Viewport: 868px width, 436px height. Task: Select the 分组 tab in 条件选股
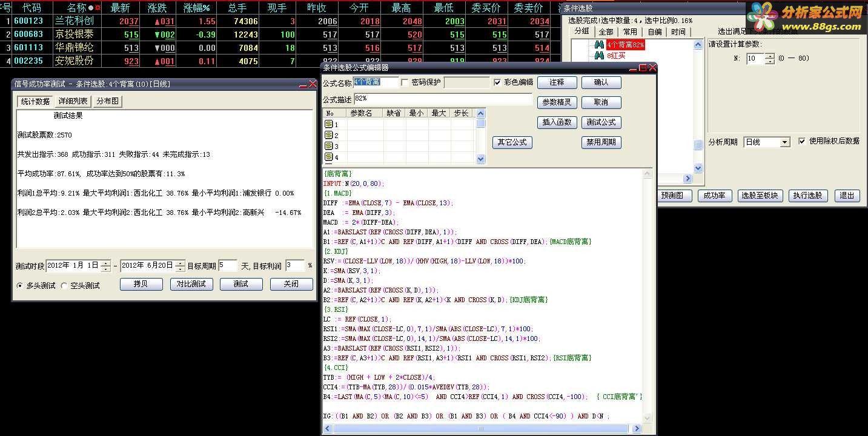point(581,31)
